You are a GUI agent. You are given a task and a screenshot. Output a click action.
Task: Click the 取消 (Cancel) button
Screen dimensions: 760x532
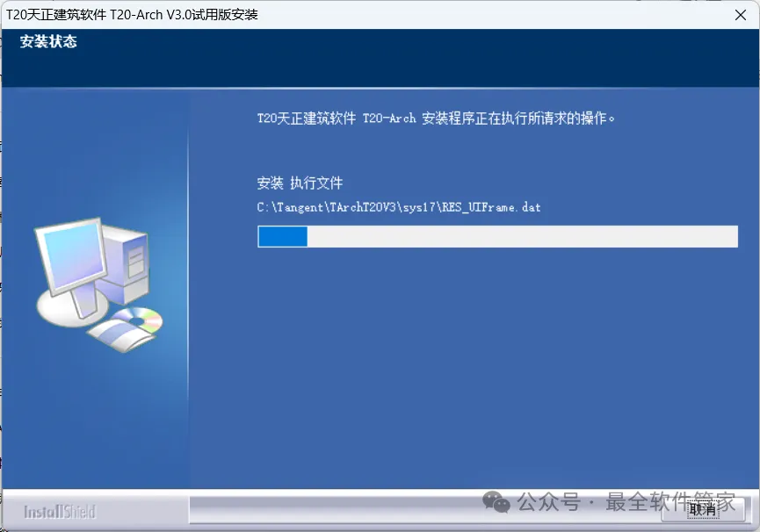pos(702,509)
